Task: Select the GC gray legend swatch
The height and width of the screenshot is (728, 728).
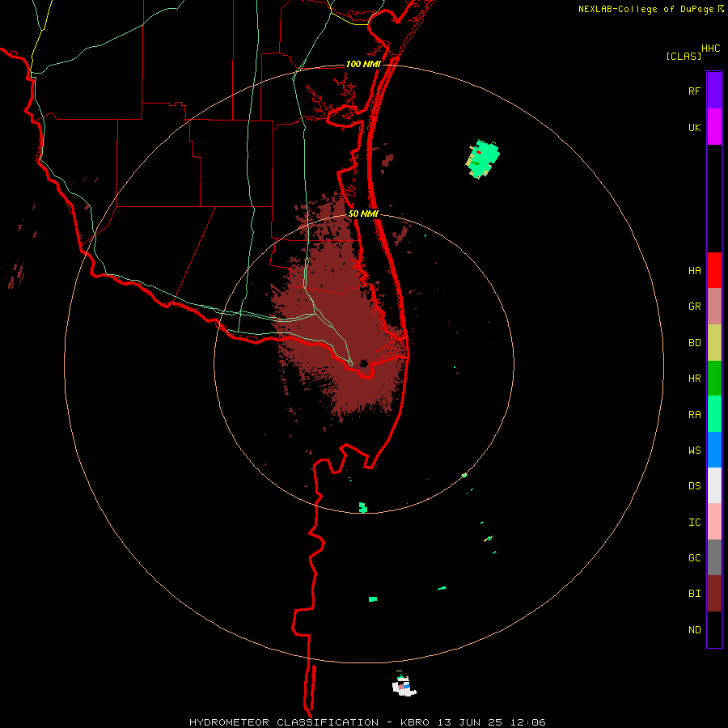Action: point(714,557)
